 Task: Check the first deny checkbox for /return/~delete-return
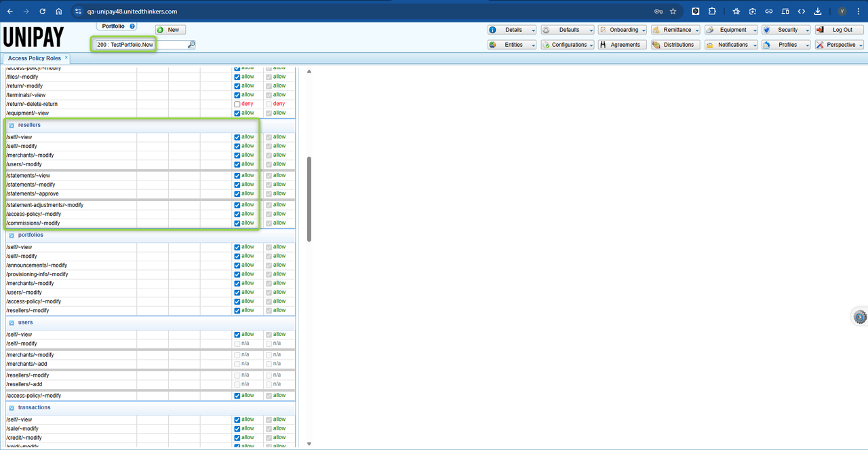237,105
